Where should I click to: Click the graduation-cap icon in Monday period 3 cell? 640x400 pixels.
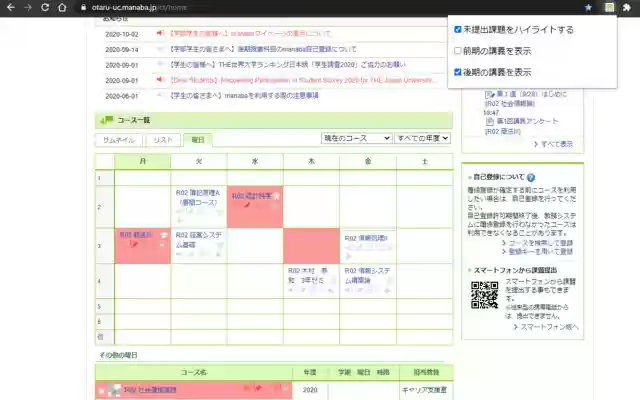[164, 235]
